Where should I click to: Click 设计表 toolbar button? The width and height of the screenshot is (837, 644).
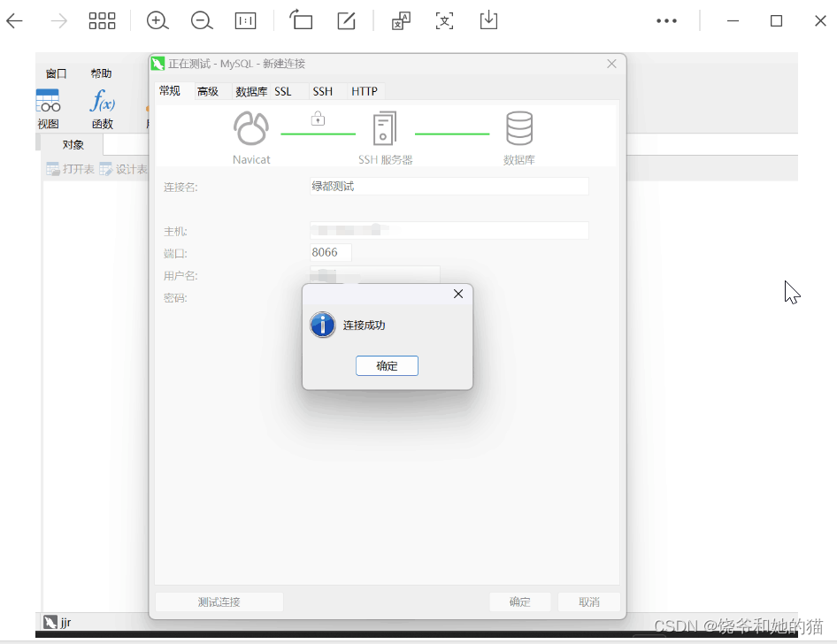(x=123, y=169)
